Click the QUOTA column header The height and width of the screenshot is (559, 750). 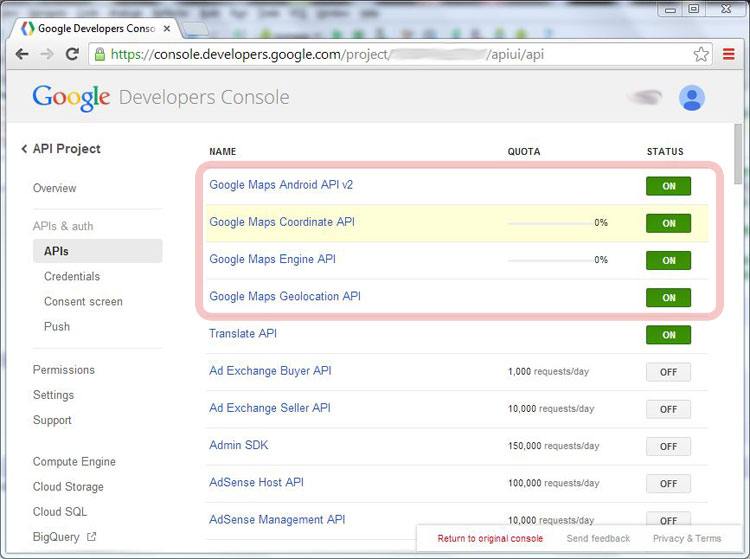click(524, 152)
